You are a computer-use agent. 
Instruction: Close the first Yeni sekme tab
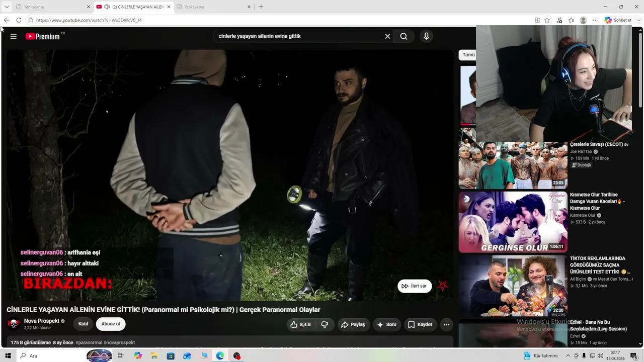coord(89,7)
